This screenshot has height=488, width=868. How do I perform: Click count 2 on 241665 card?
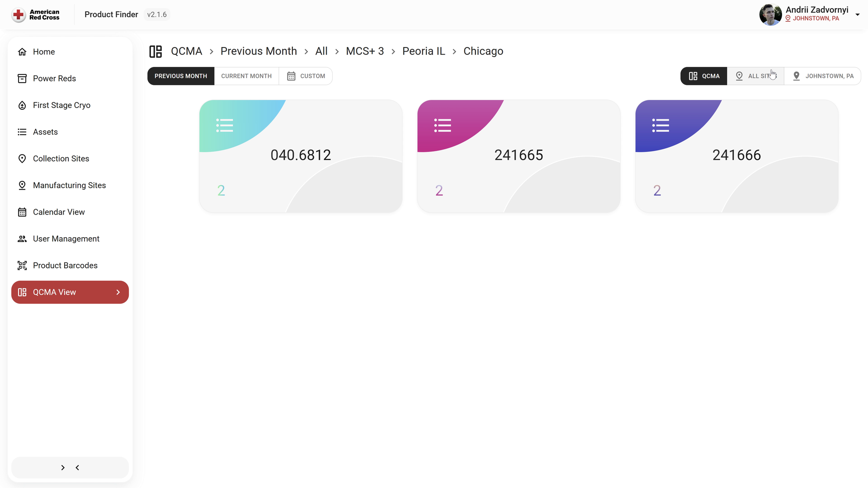point(439,191)
